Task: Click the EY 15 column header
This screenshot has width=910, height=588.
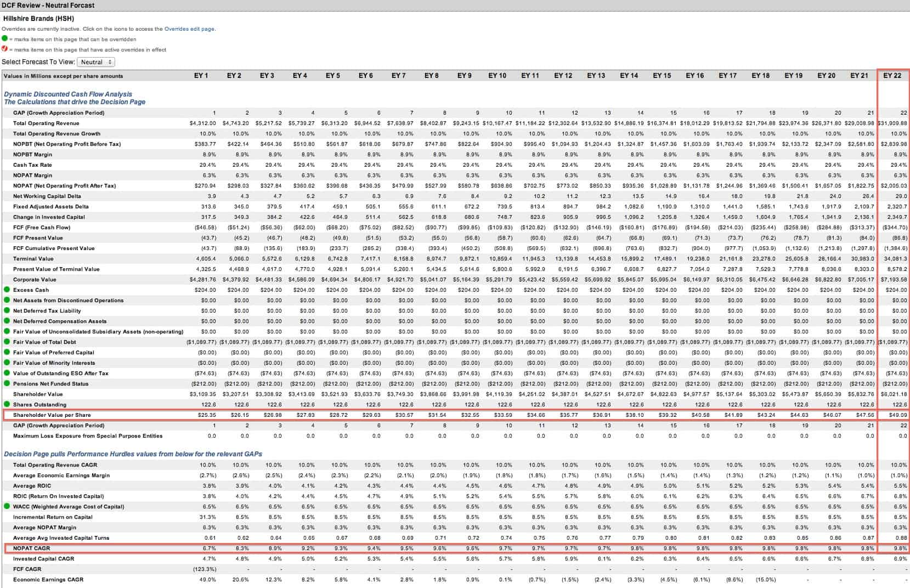Action: pyautogui.click(x=662, y=76)
